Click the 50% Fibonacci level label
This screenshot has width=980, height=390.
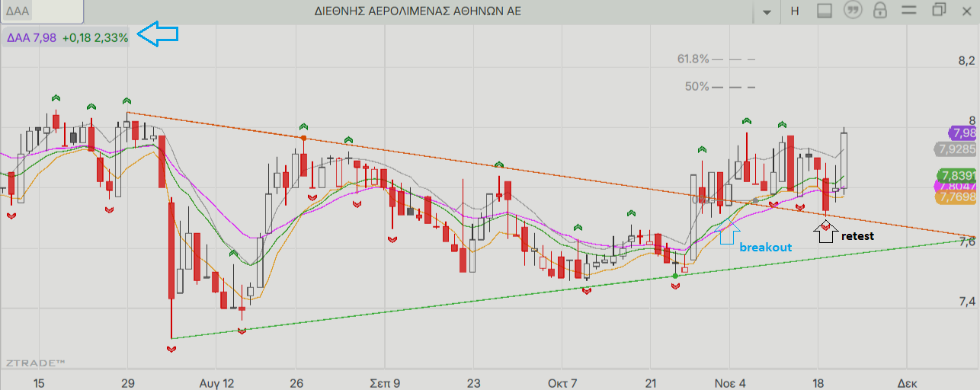[x=697, y=87]
